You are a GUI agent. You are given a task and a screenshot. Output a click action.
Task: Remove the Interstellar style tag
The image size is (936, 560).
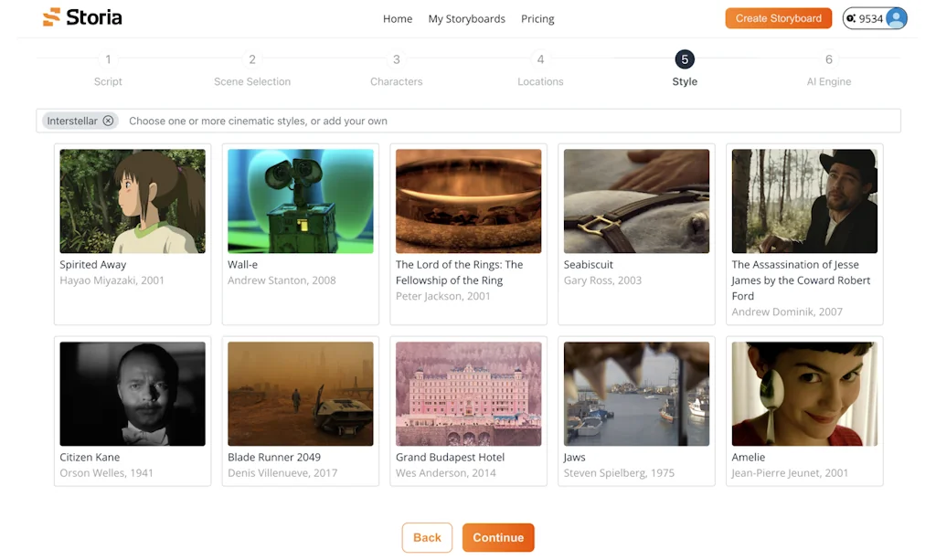pyautogui.click(x=108, y=121)
